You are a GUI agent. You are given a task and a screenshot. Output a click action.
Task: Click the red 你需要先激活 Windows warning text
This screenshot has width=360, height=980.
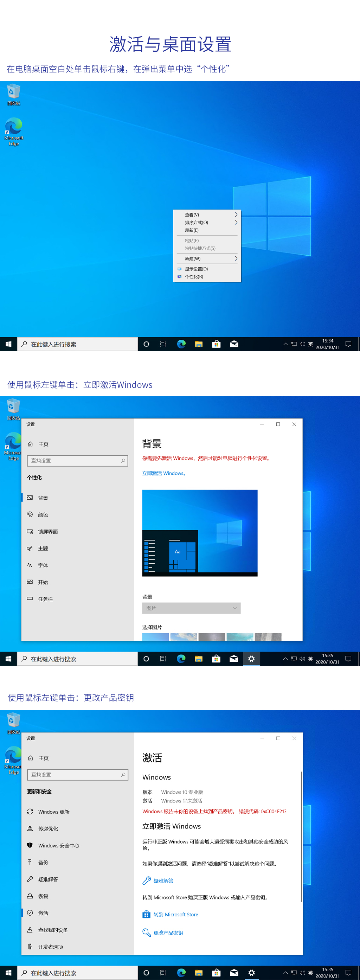click(x=207, y=458)
